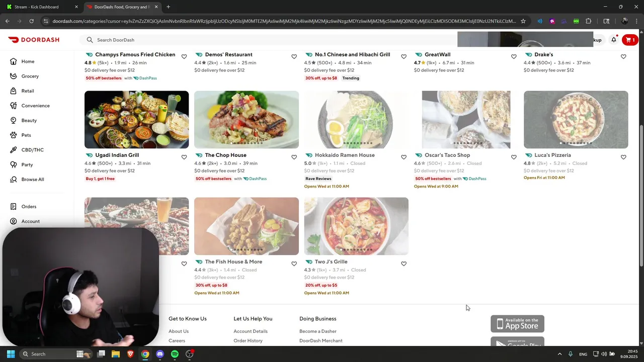Favorite No.1 Chinese and Hibachi Grill
Image resolution: width=644 pixels, height=362 pixels.
tap(404, 57)
